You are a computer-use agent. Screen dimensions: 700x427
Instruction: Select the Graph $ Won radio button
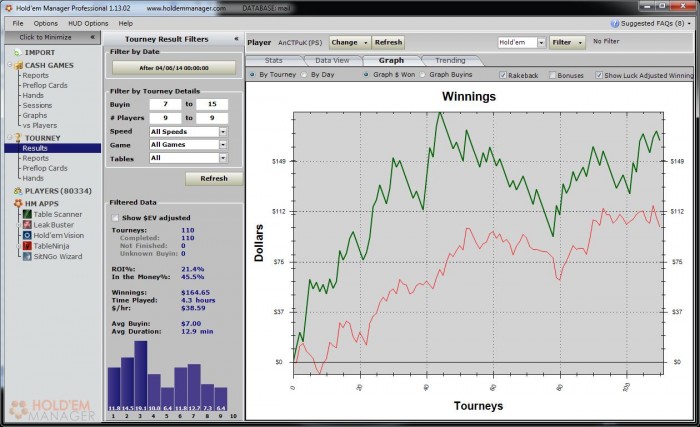(x=367, y=75)
